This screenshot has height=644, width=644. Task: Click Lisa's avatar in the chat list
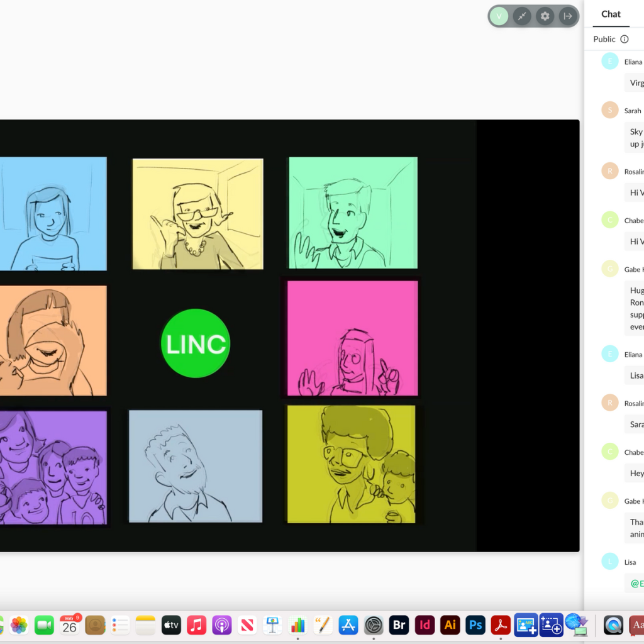click(x=609, y=562)
